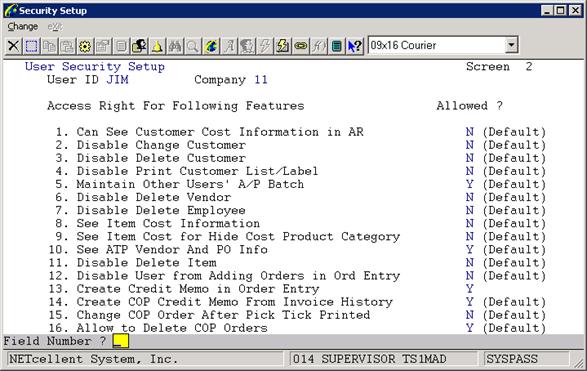
Task: Select line 1 Can See Customer Cost Information in AR
Action: click(209, 132)
